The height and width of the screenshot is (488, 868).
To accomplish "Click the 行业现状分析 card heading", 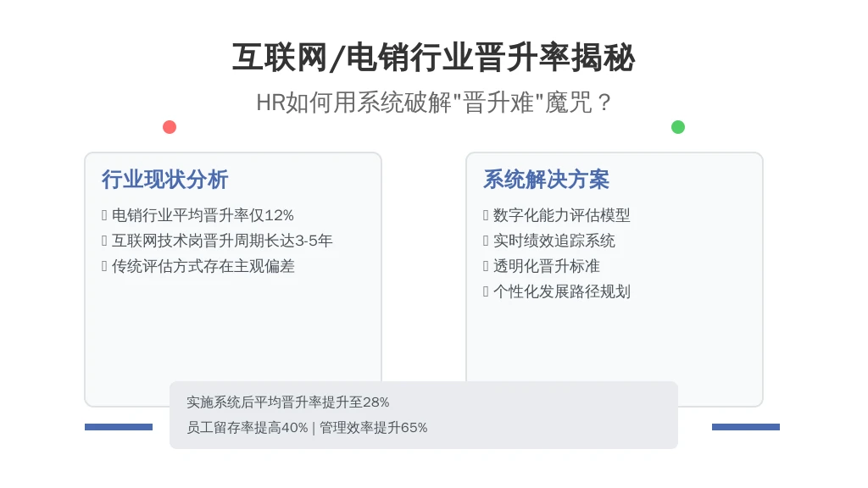I will (164, 180).
